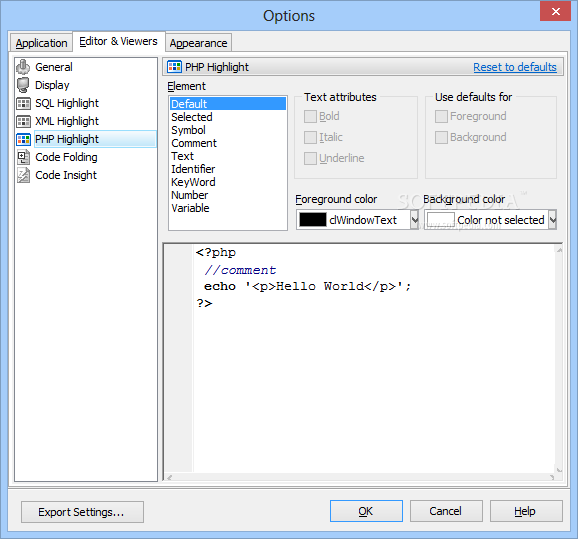Image resolution: width=578 pixels, height=539 pixels.
Task: Select the Symbol element
Action: [228, 130]
